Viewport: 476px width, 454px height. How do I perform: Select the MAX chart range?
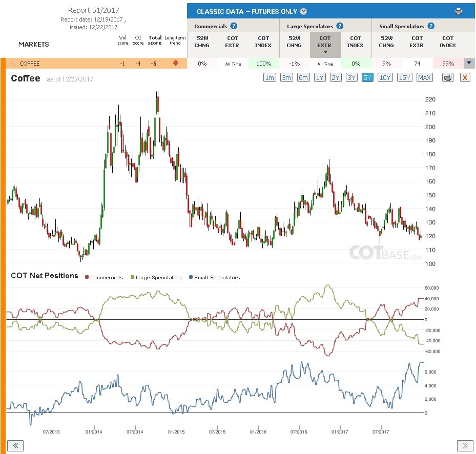coord(424,77)
